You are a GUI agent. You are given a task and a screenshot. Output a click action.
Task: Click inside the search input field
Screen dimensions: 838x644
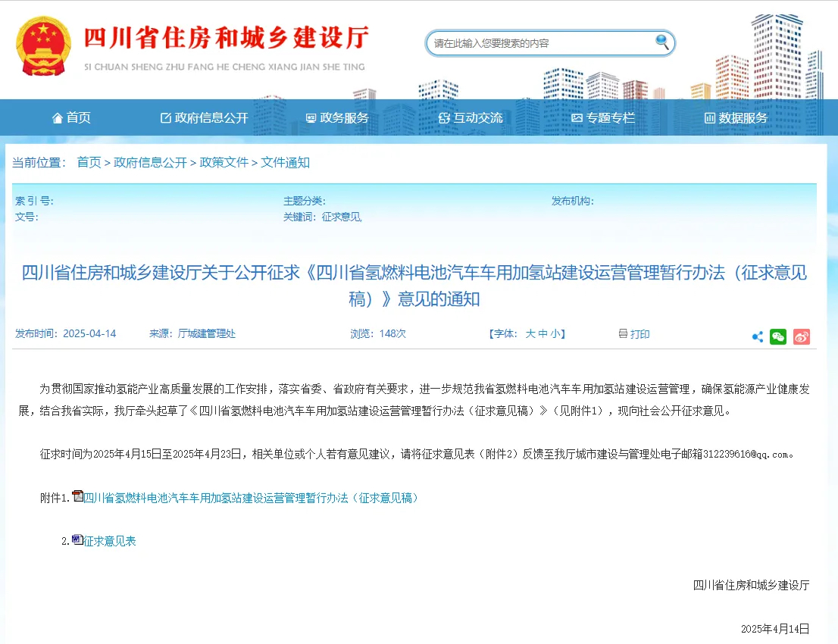tap(539, 43)
